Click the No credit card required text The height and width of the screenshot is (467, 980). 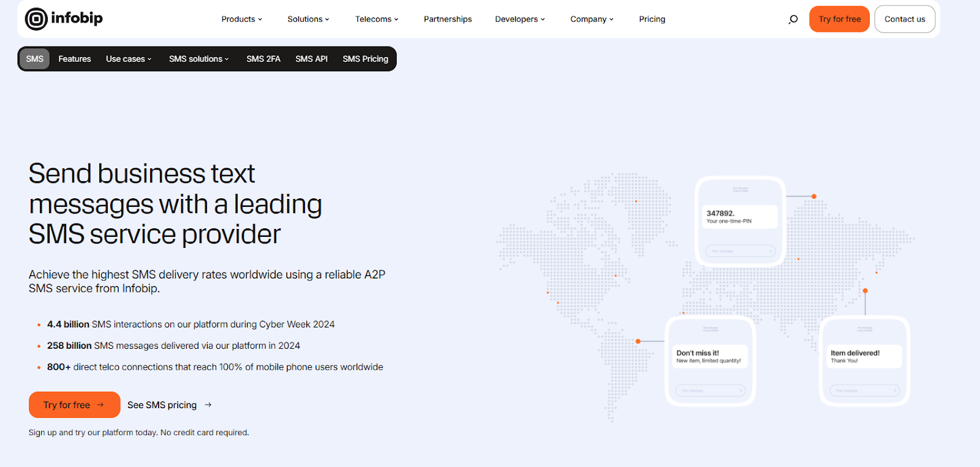click(x=205, y=433)
